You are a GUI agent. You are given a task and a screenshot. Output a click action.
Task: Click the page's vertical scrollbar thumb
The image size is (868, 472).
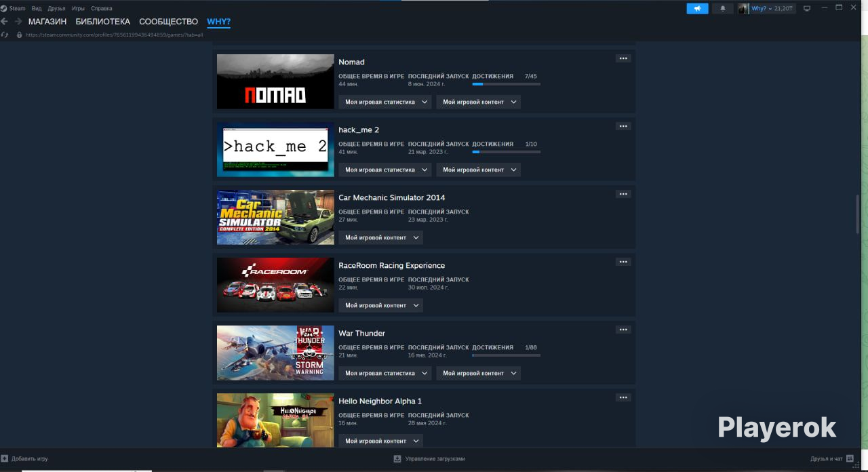857,214
